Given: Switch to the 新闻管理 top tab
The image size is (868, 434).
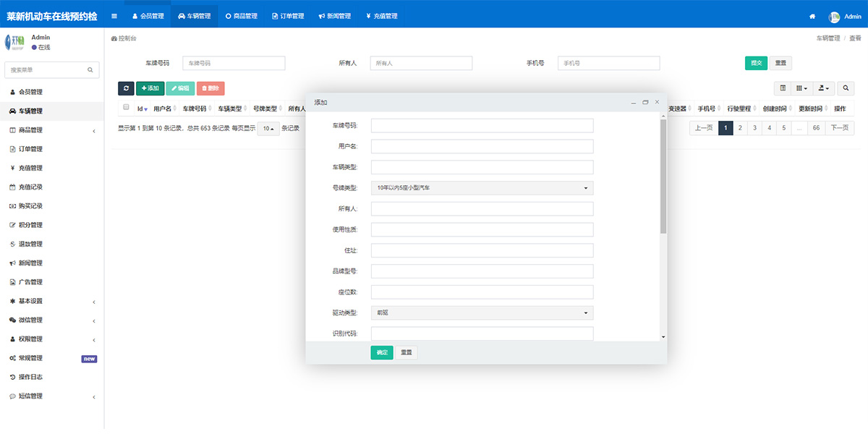Looking at the screenshot, I should [334, 16].
